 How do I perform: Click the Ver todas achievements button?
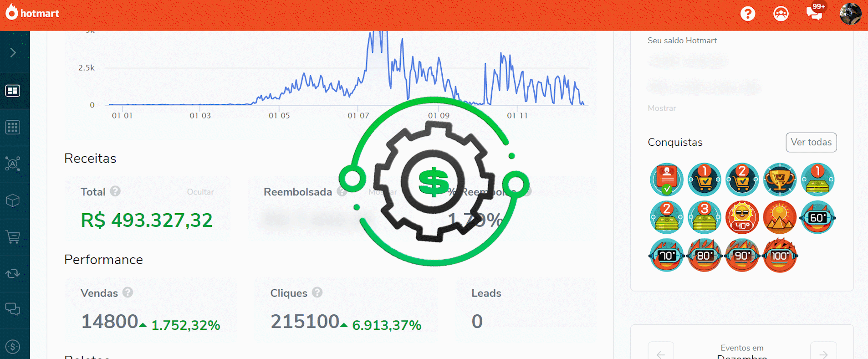pyautogui.click(x=811, y=143)
